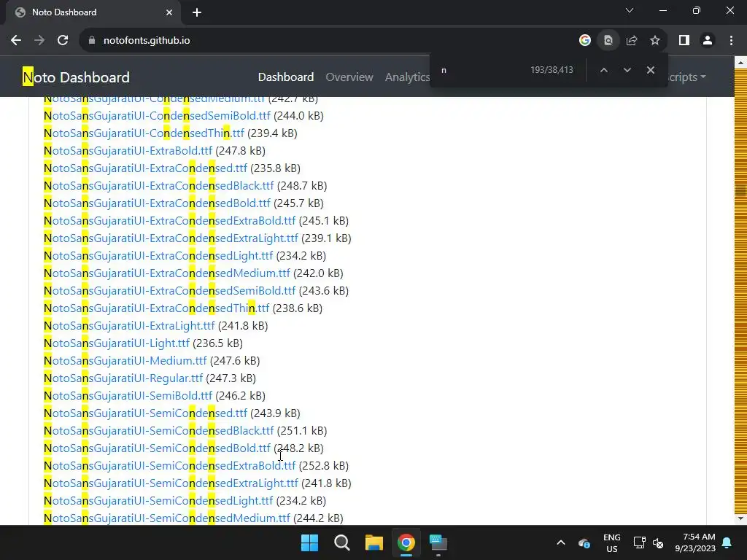Open NotoSansGujaratiUI-ExtraCondensed.ttf link
This screenshot has height=560, width=747.
145,168
